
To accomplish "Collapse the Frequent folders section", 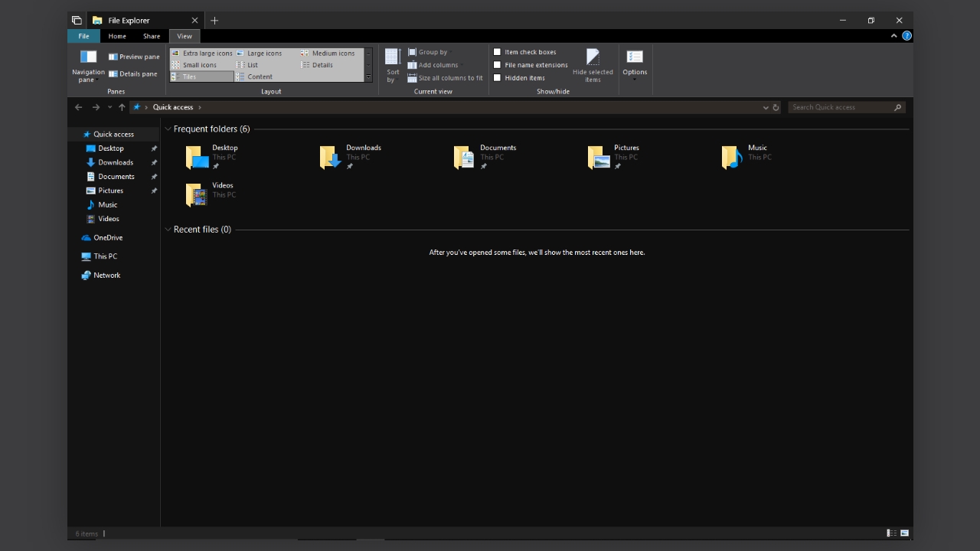I will click(x=168, y=129).
